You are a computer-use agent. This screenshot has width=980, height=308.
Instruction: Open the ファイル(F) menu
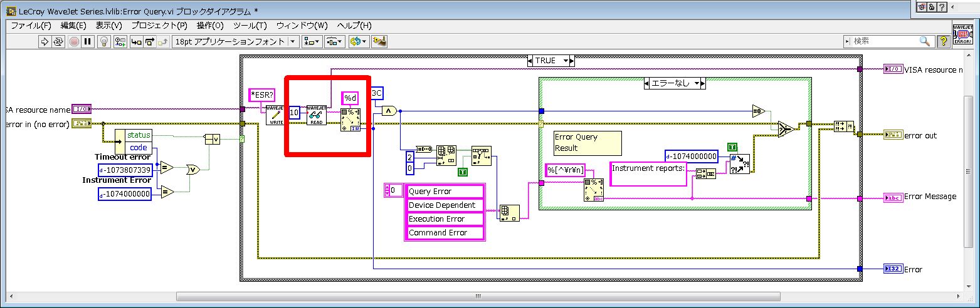pyautogui.click(x=31, y=26)
